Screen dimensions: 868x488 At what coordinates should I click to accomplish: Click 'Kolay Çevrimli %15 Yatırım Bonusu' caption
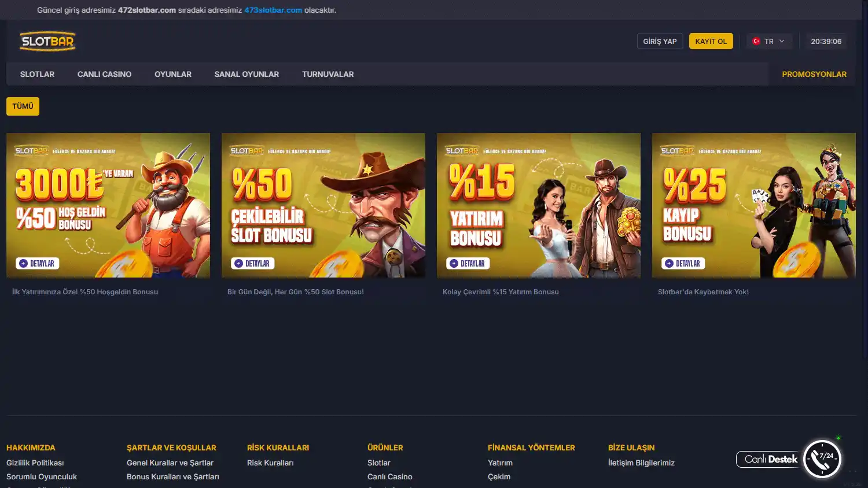[501, 291]
